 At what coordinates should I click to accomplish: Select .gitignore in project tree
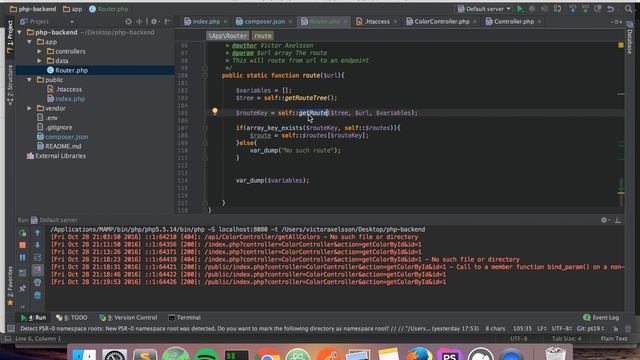point(59,127)
